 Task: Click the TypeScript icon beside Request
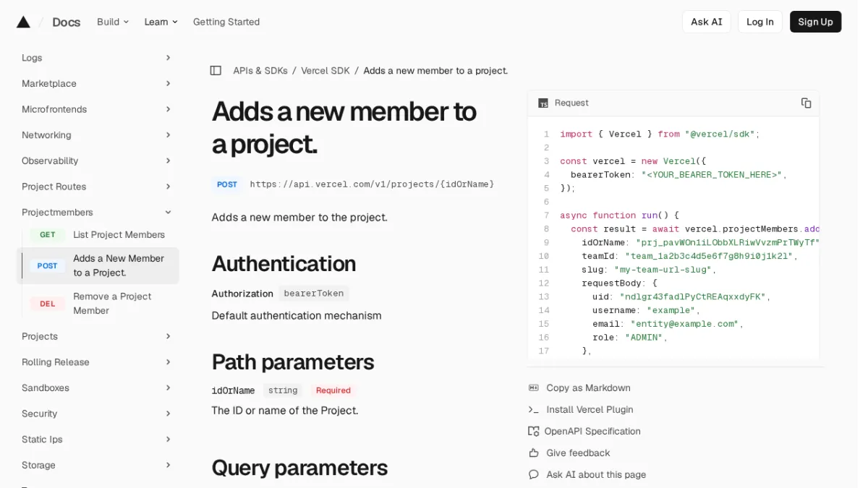pos(543,103)
